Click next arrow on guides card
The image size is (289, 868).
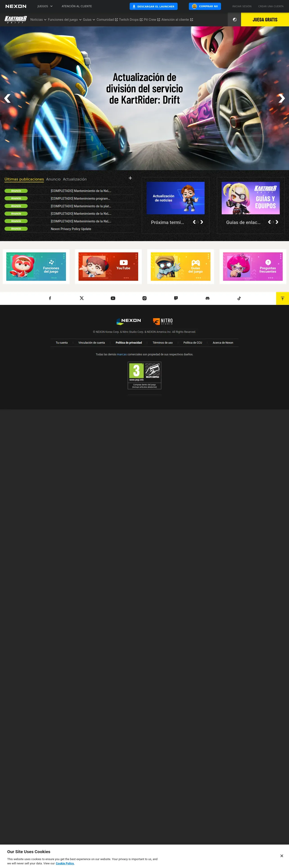pyautogui.click(x=277, y=222)
